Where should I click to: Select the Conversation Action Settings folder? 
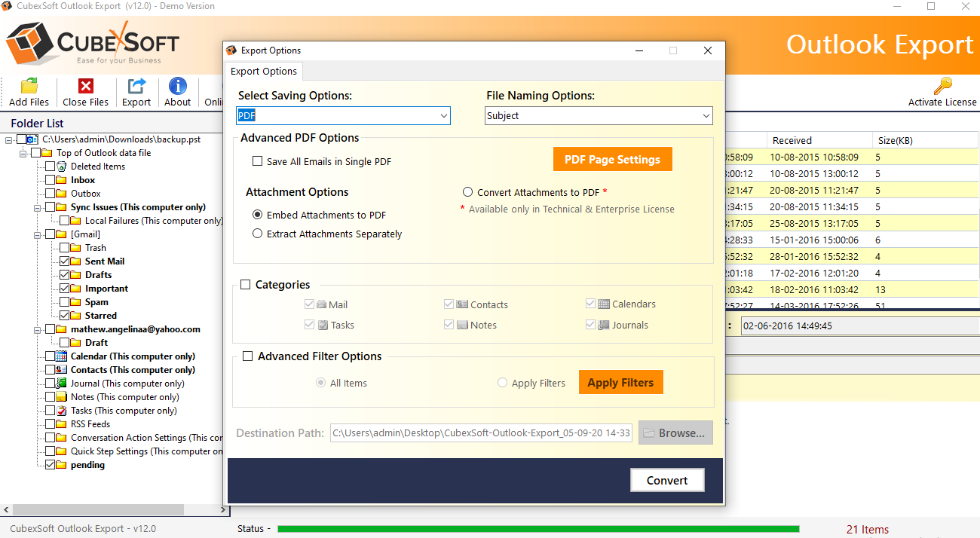point(146,438)
